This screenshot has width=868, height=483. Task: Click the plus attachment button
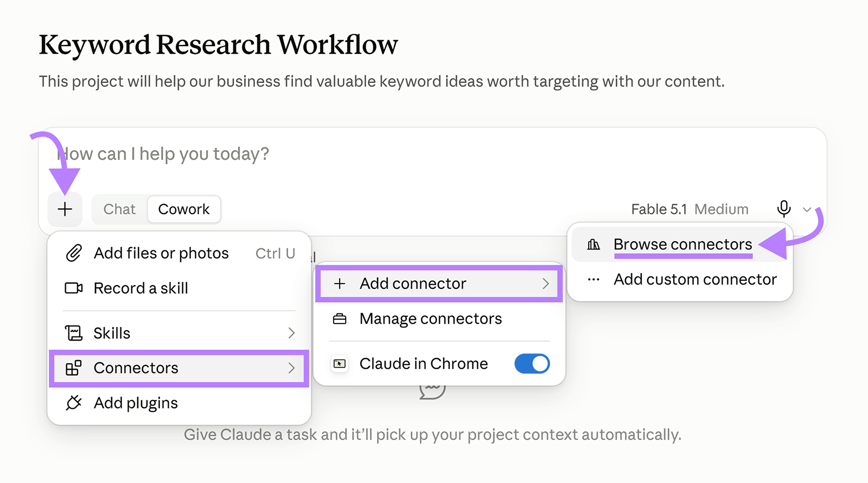click(x=65, y=209)
